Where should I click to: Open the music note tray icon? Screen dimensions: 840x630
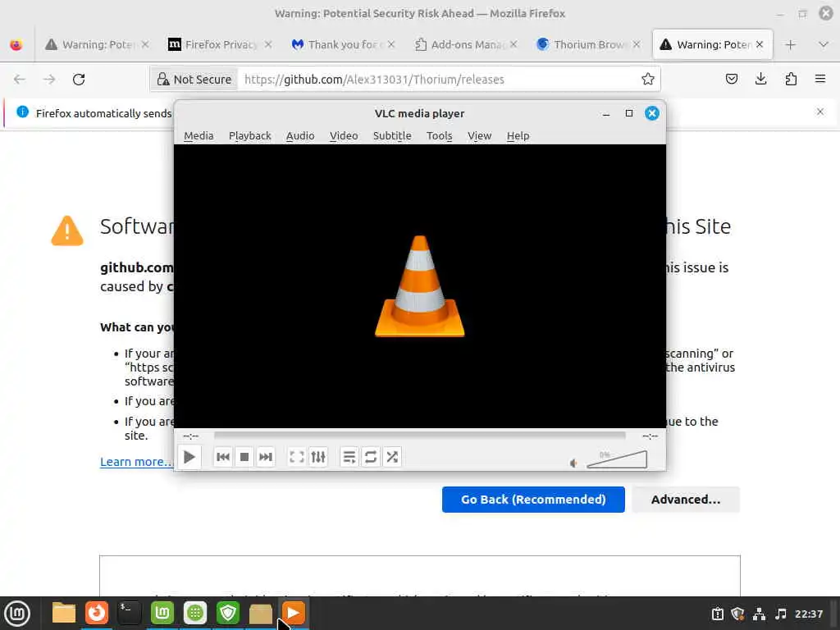(781, 614)
